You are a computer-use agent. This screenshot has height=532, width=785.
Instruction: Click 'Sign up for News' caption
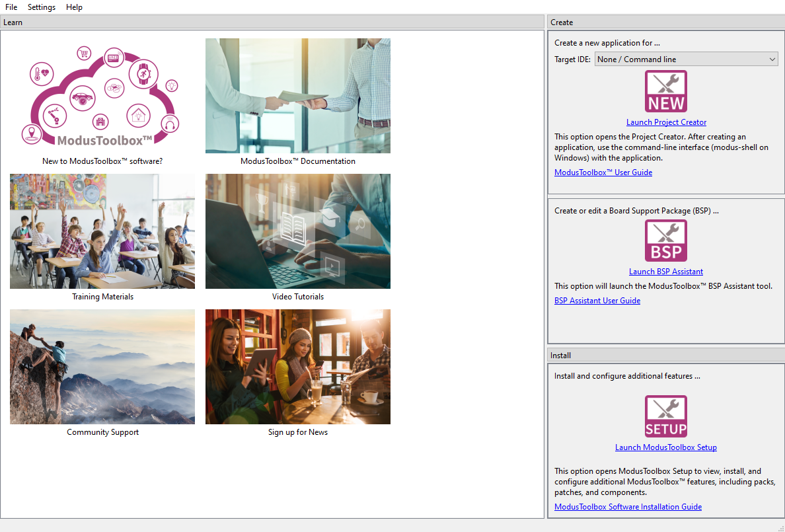click(298, 432)
